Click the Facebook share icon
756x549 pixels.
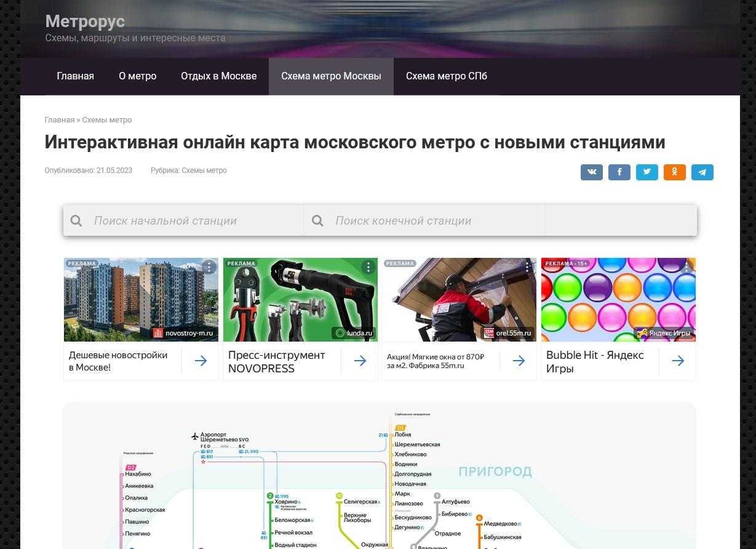point(619,172)
